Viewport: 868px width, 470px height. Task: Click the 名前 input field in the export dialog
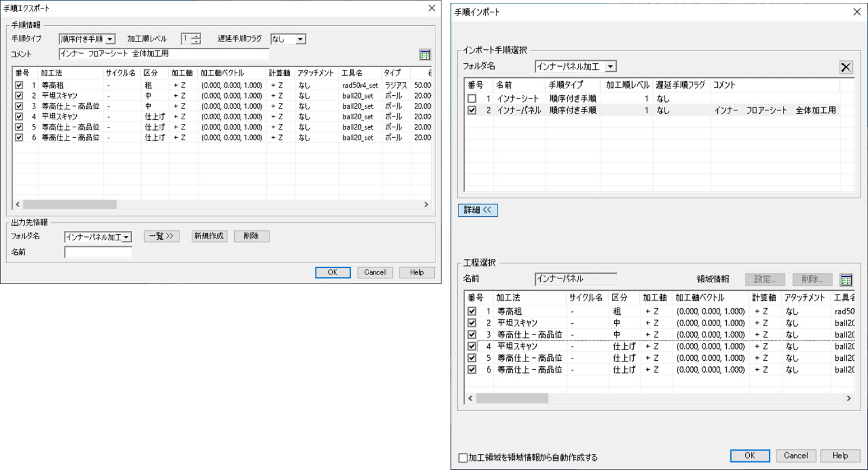click(x=98, y=252)
